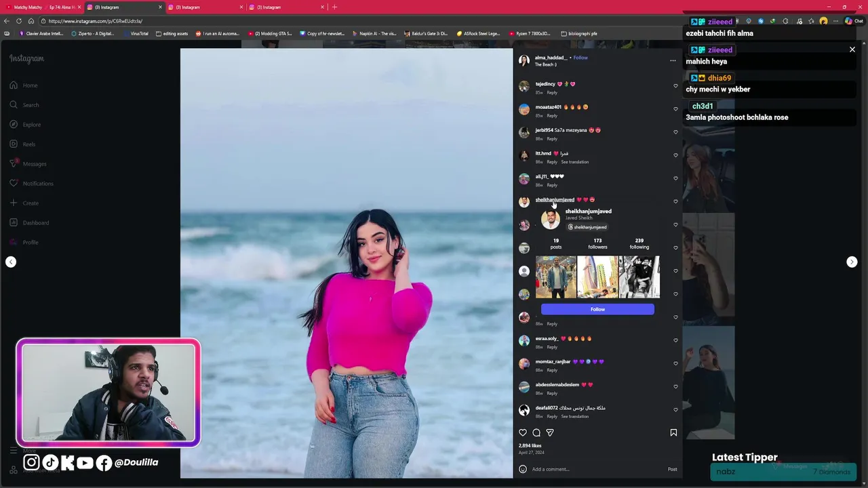868x488 pixels.
Task: Open Messages in Instagram sidebar
Action: pos(28,164)
